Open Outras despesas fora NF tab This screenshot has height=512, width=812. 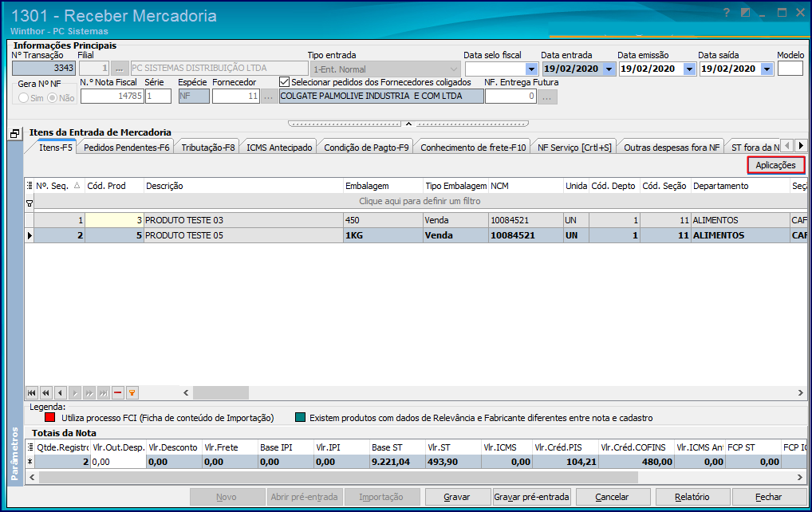(x=672, y=148)
